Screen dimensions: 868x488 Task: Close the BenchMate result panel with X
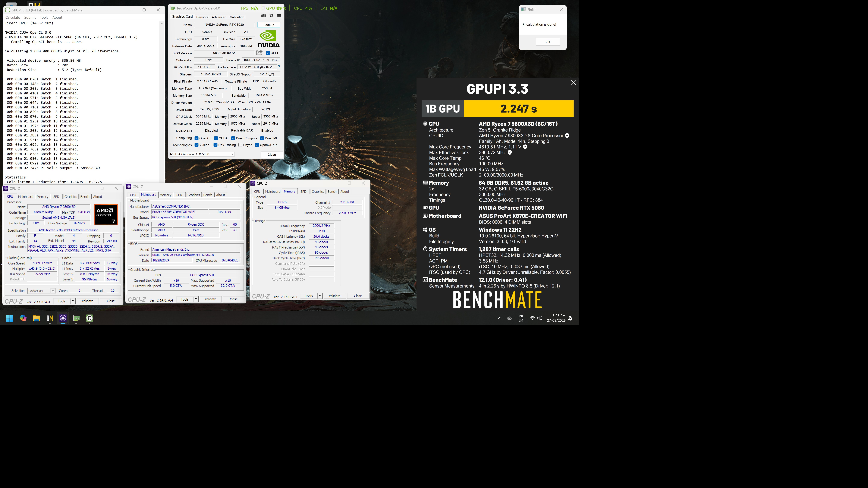(x=574, y=83)
